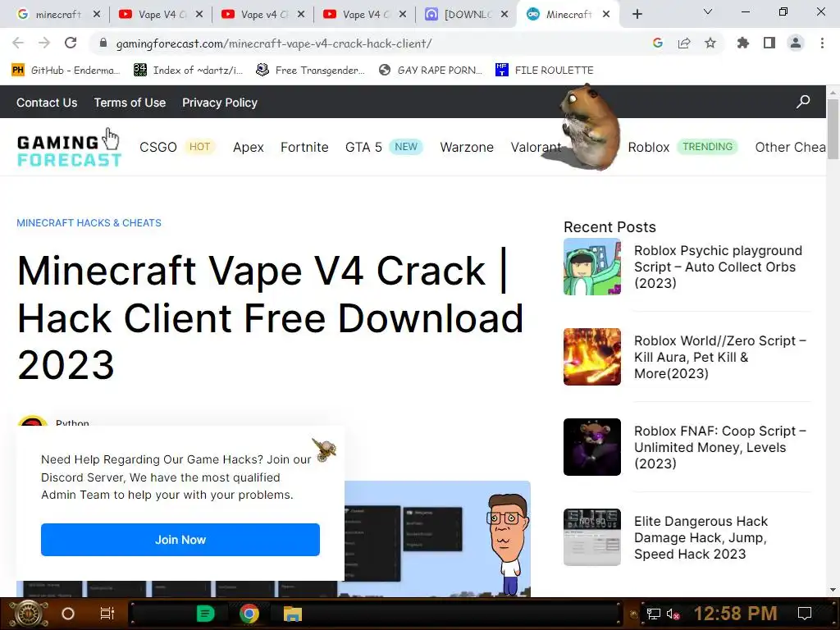Open Roblox Psychic playground thumbnail
The image size is (840, 630).
[592, 267]
